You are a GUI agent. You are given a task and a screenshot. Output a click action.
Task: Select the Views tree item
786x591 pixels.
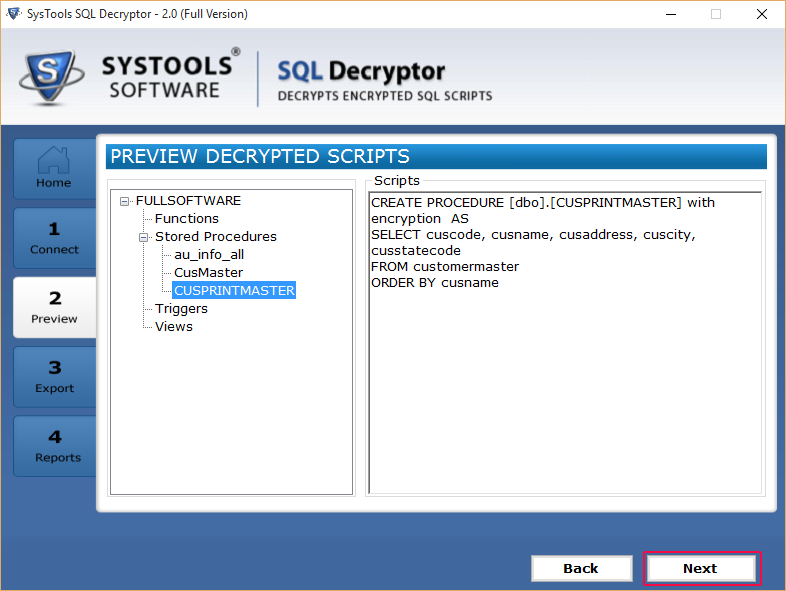point(173,327)
